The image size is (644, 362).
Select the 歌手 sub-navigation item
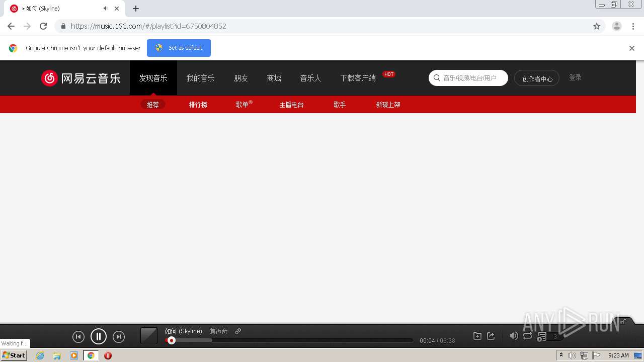(x=340, y=105)
